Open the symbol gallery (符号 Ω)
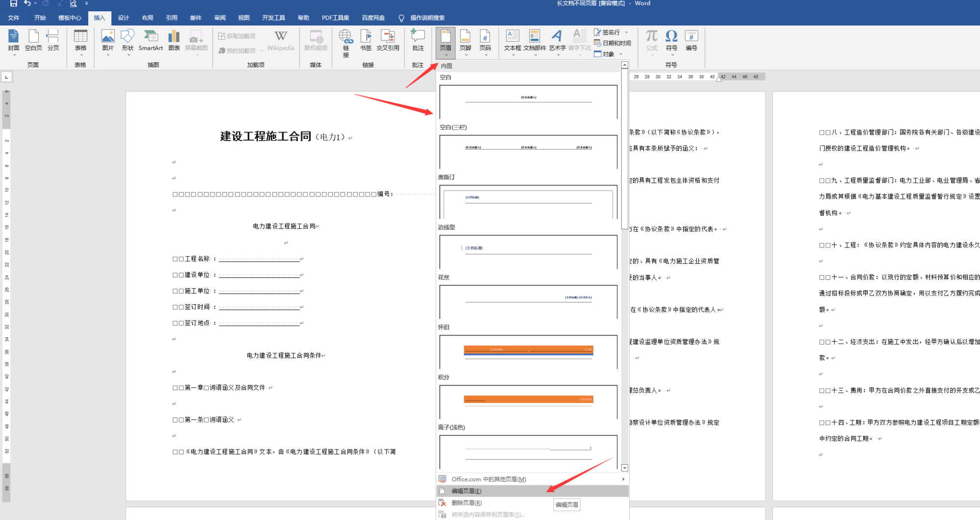 (x=671, y=39)
